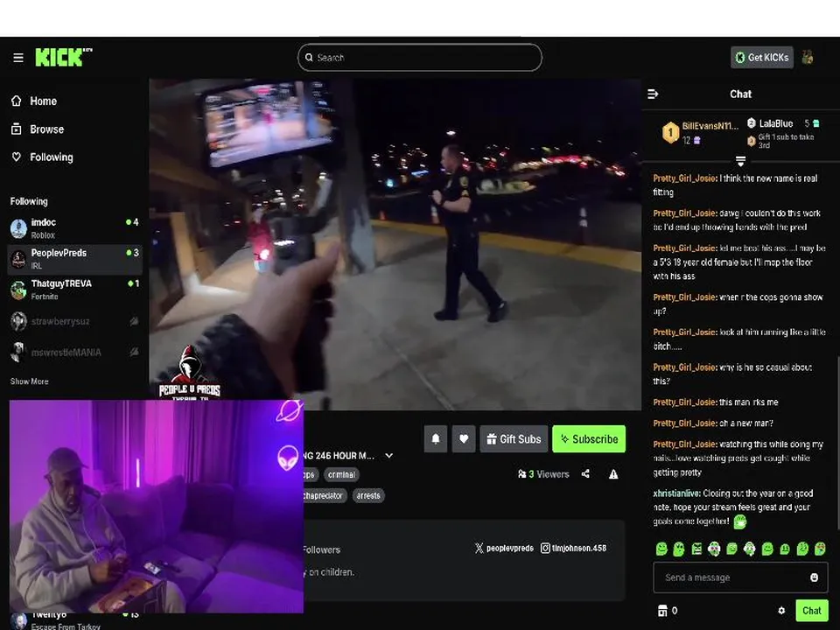Open the chat shop icon
This screenshot has width=840, height=630.
coord(662,610)
